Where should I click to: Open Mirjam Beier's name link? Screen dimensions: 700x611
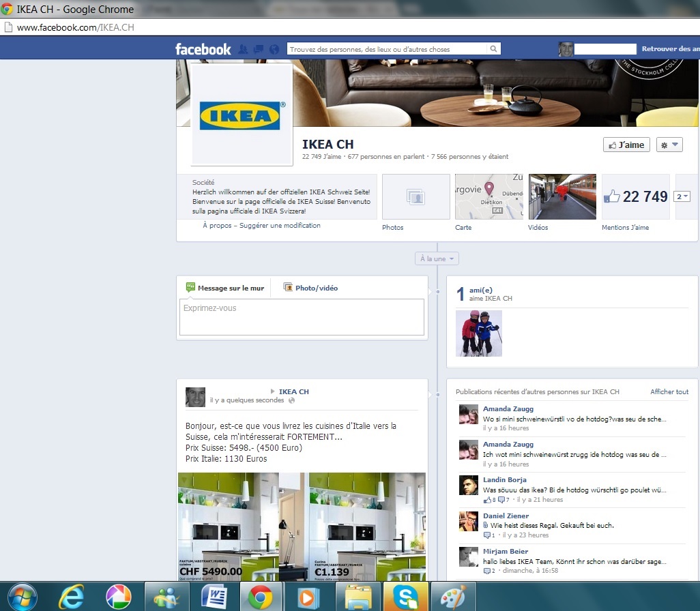(x=506, y=551)
